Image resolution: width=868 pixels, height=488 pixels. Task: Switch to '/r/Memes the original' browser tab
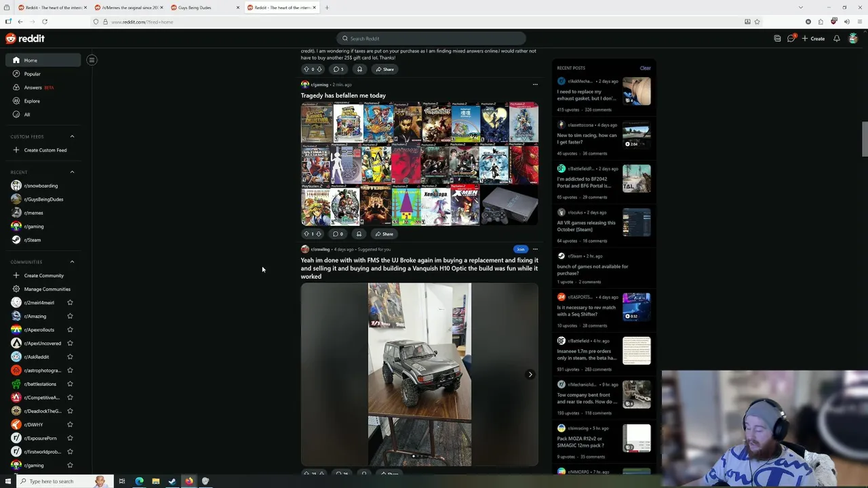pyautogui.click(x=129, y=7)
